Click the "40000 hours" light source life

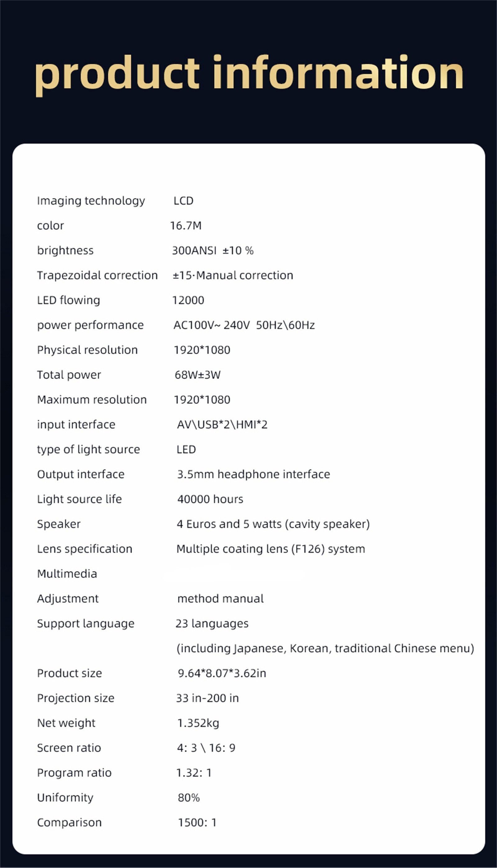pos(210,499)
